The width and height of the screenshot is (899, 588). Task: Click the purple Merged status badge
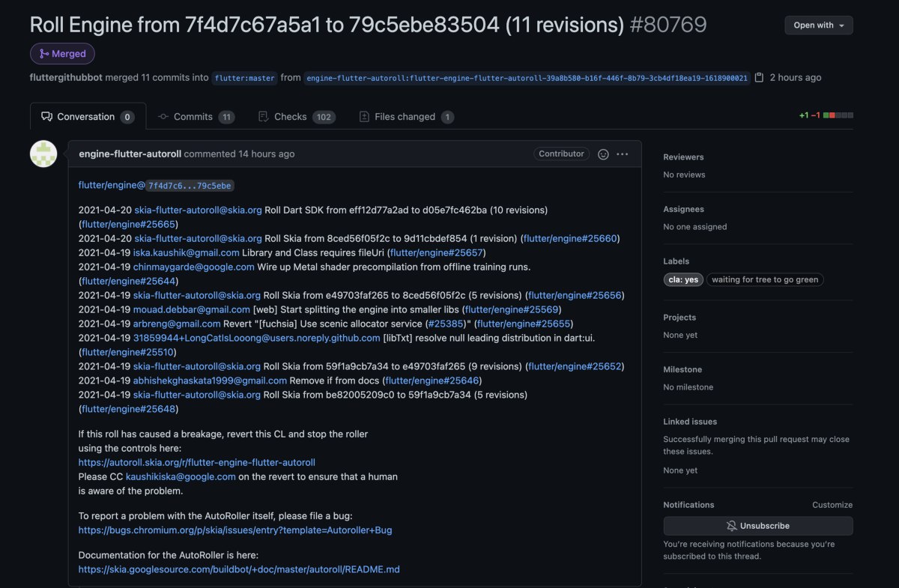tap(62, 54)
